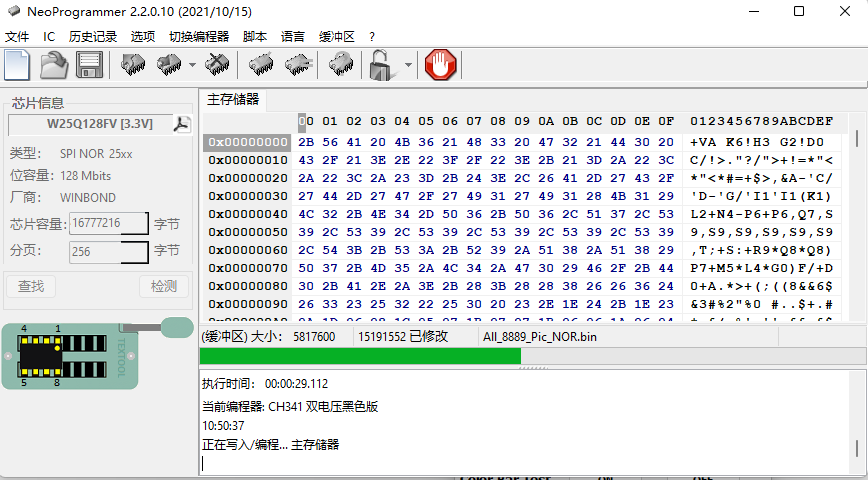Image resolution: width=868 pixels, height=480 pixels.
Task: Click the 检测 button
Action: point(163,287)
